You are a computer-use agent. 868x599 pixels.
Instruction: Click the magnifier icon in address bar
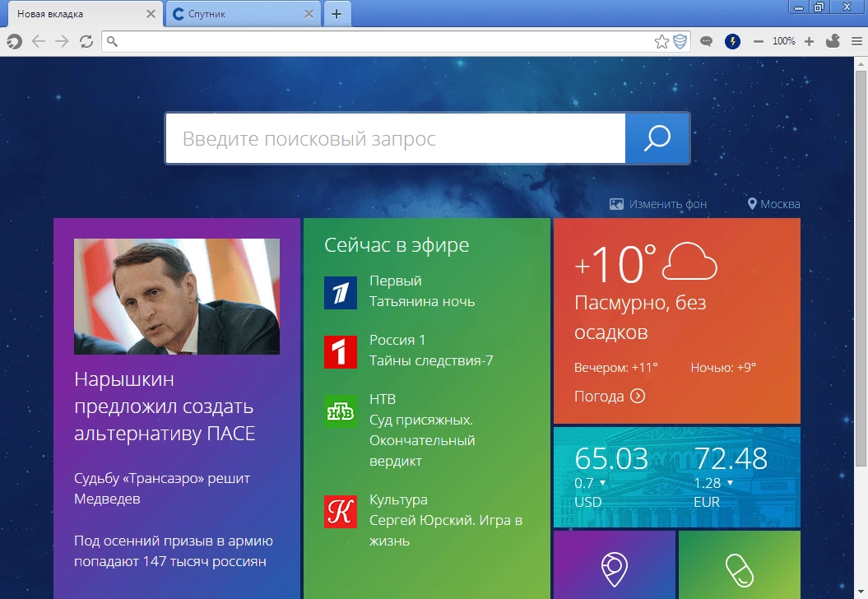tap(112, 41)
